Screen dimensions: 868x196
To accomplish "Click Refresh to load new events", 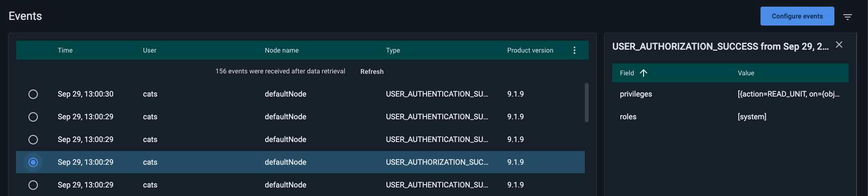I will (372, 71).
